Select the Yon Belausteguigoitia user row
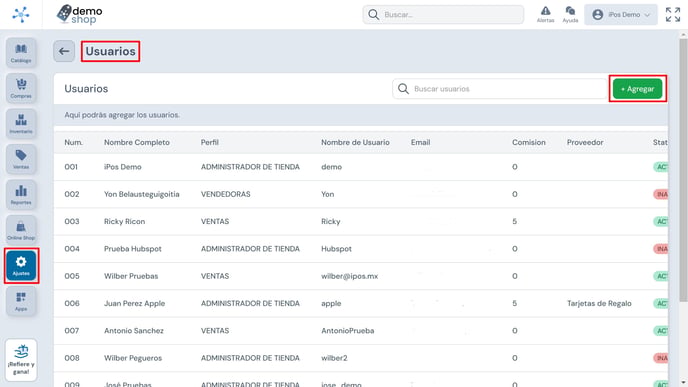This screenshot has width=688, height=387. click(361, 194)
